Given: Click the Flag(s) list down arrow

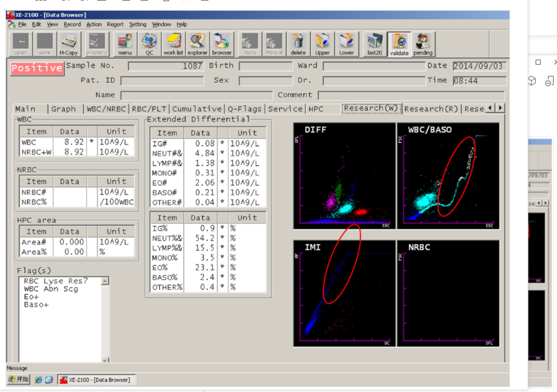Looking at the screenshot, I should pyautogui.click(x=105, y=360).
